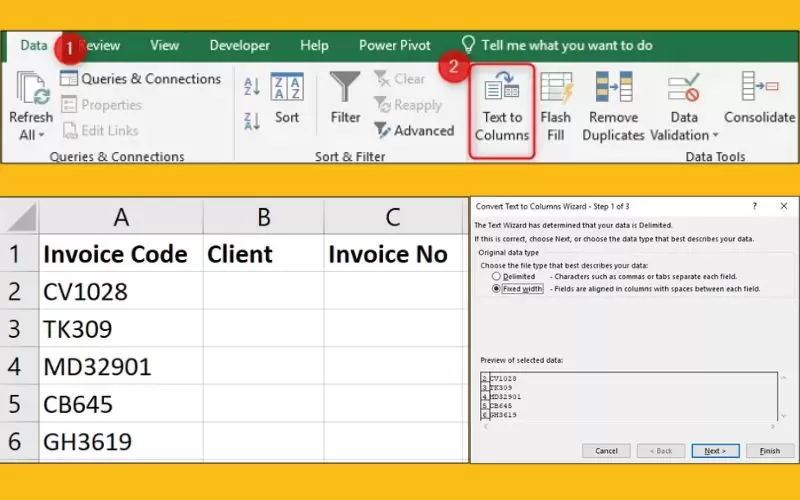Screen dimensions: 800x500
Task: Toggle the Filter funnel
Action: (345, 99)
